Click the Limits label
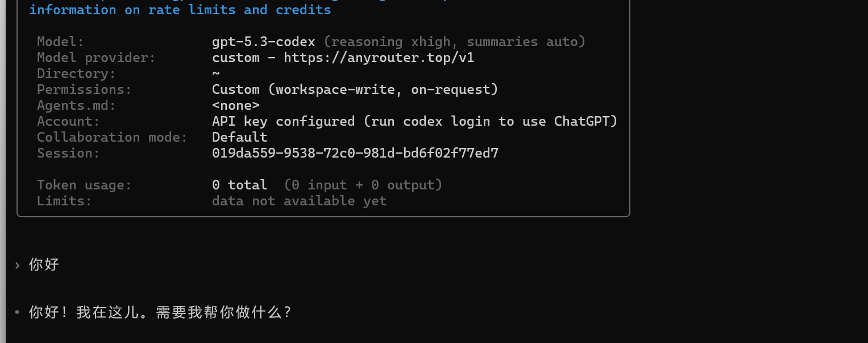Screen dimensions: 868x343 tap(65, 201)
